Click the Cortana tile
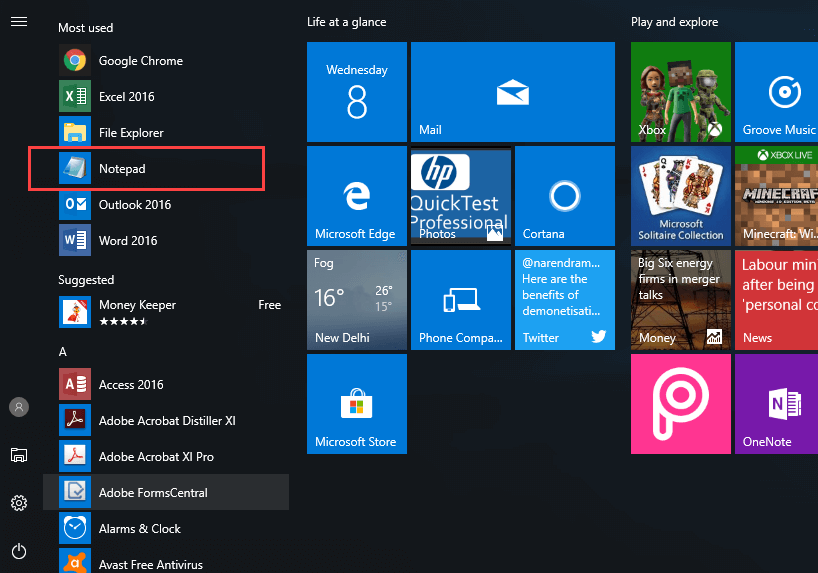The height and width of the screenshot is (573, 818). pos(564,196)
